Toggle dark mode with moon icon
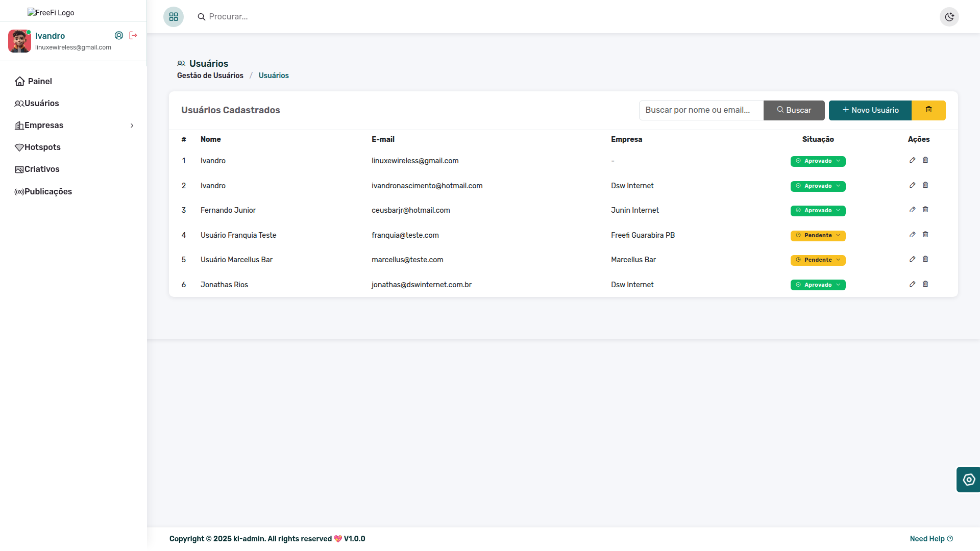 949,17
